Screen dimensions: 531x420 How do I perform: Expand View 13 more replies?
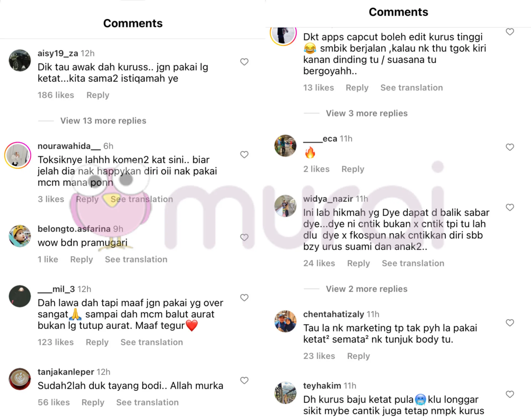(103, 121)
